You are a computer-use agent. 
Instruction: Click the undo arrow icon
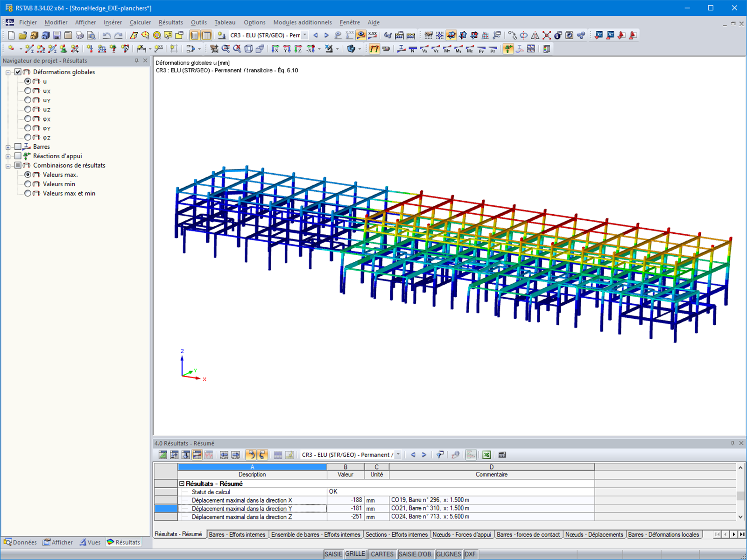(x=106, y=35)
